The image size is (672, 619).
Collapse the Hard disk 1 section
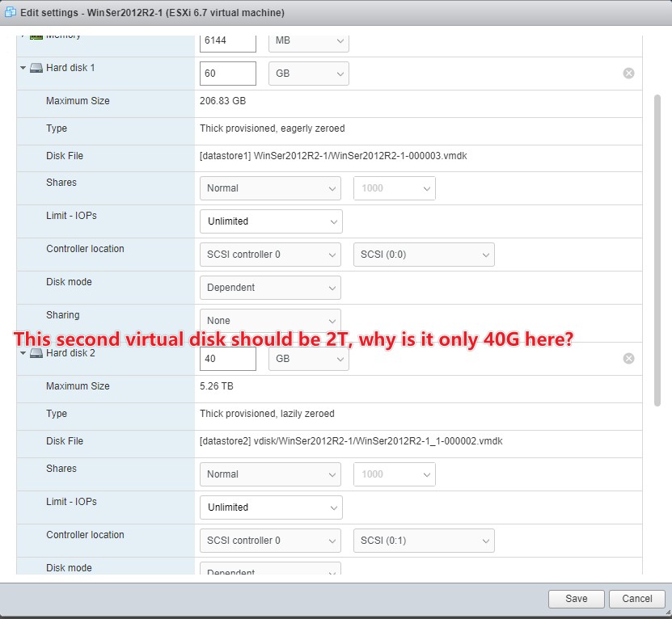click(x=22, y=69)
